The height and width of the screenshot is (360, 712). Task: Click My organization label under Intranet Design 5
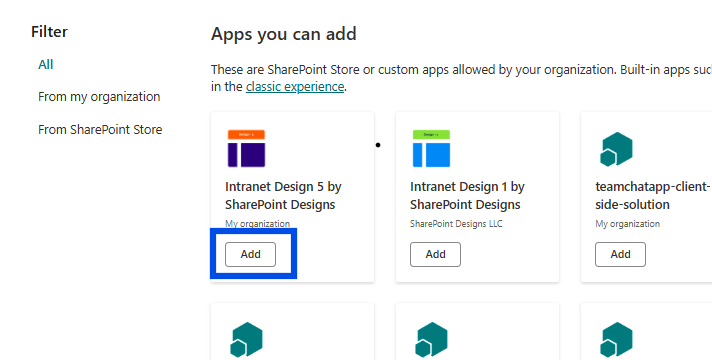pos(257,224)
